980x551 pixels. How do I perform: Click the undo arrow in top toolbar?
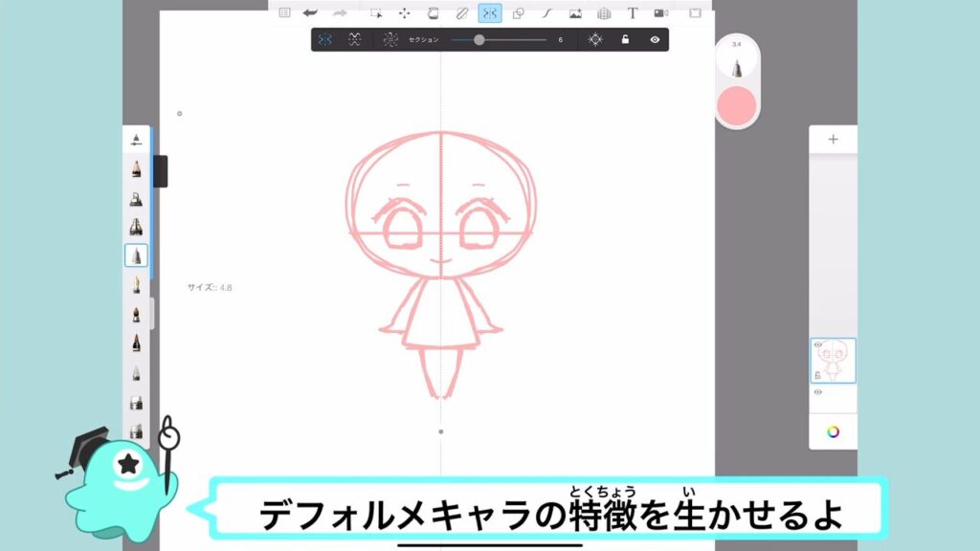point(310,13)
